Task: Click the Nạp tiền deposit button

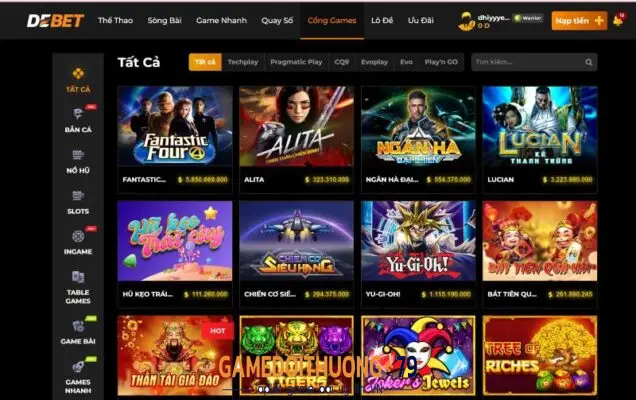Action: [579, 21]
